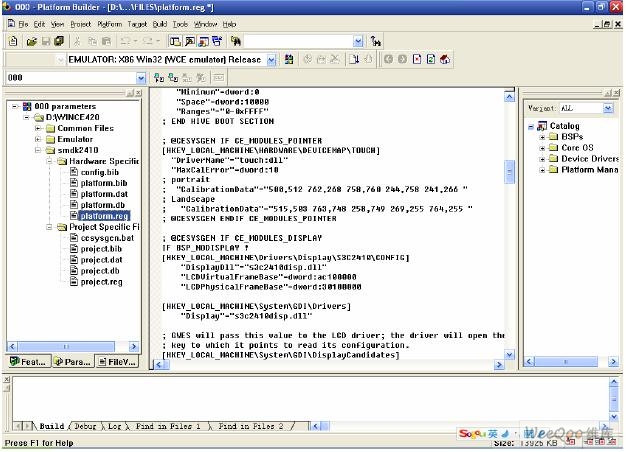Expand the Device Drivers catalog node
The height and width of the screenshot is (452, 626).
(x=541, y=159)
